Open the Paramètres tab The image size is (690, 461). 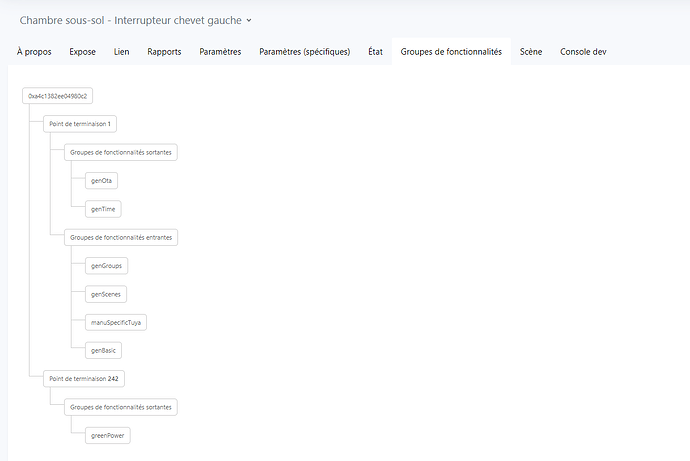point(220,52)
